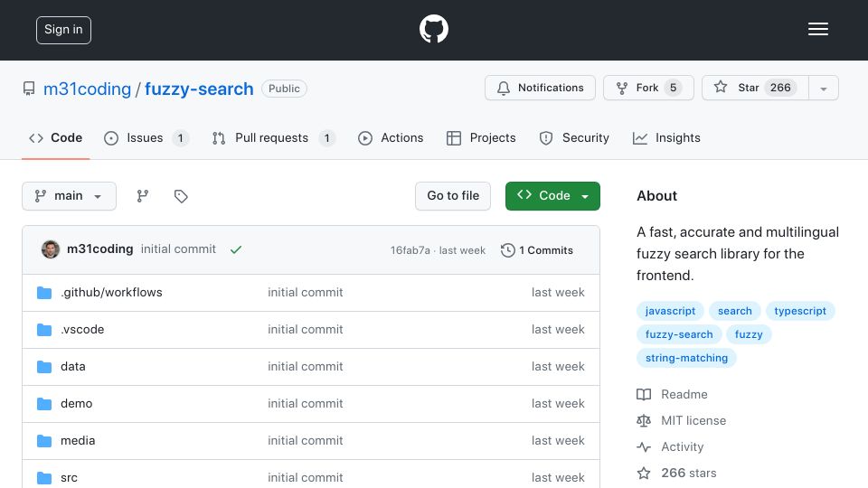
Task: Select the fuzzy topic tag
Action: point(749,334)
